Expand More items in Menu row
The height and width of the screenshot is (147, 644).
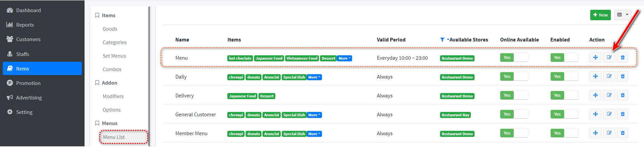(345, 58)
